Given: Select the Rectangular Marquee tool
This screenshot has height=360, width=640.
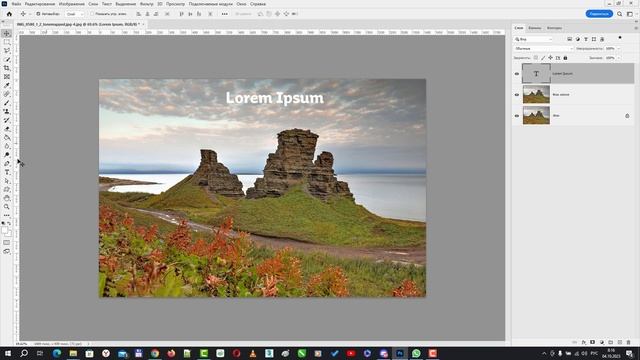Looking at the screenshot, I should (7, 42).
